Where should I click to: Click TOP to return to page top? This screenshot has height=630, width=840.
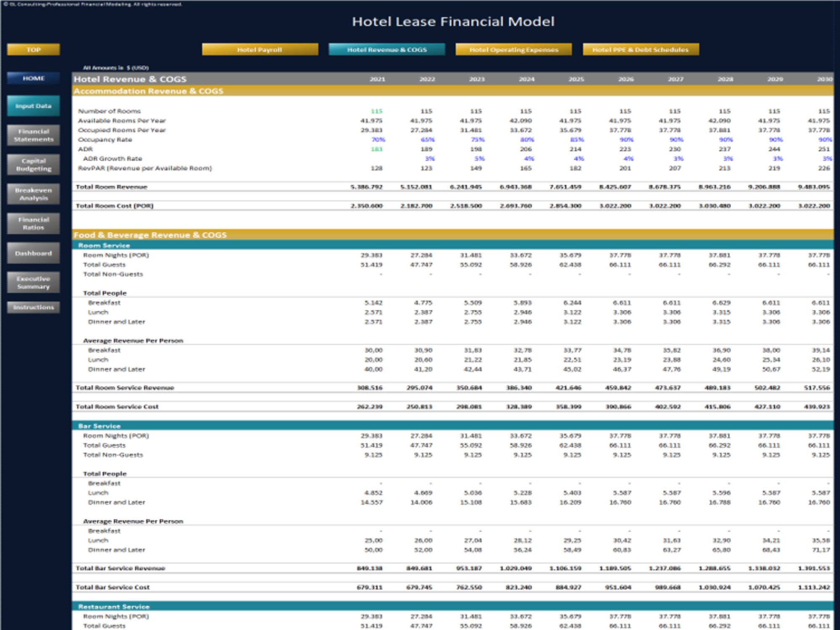click(34, 50)
